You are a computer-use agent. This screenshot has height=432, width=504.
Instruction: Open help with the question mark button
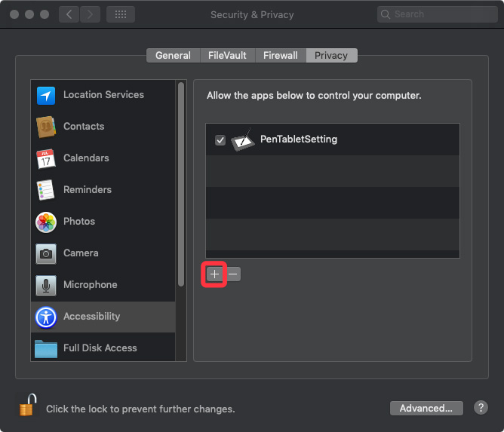coord(481,408)
